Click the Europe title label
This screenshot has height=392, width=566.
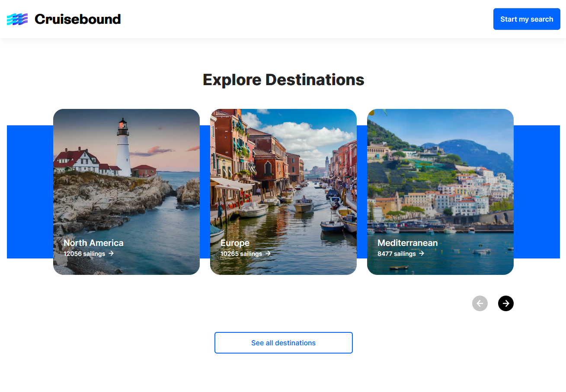[x=235, y=243]
